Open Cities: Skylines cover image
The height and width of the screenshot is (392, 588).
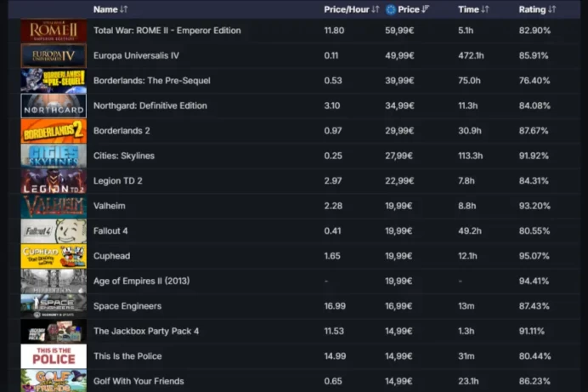click(54, 156)
